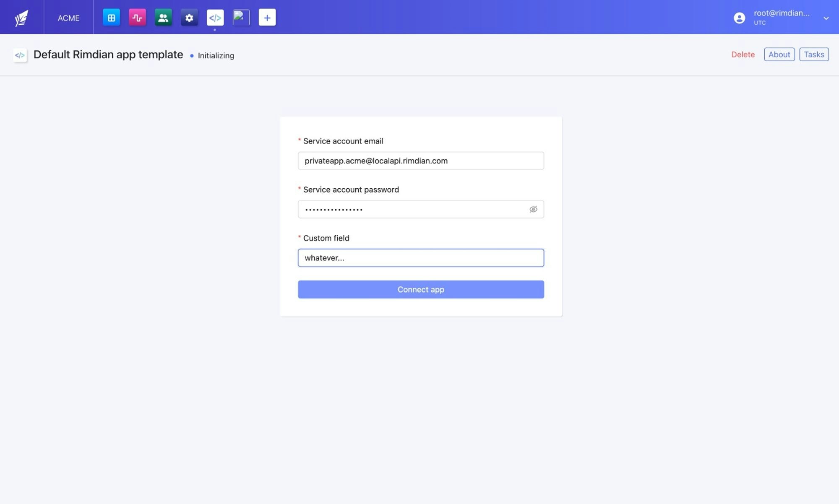Open the blue dashboard grid app
This screenshot has height=504, width=839.
pyautogui.click(x=111, y=18)
